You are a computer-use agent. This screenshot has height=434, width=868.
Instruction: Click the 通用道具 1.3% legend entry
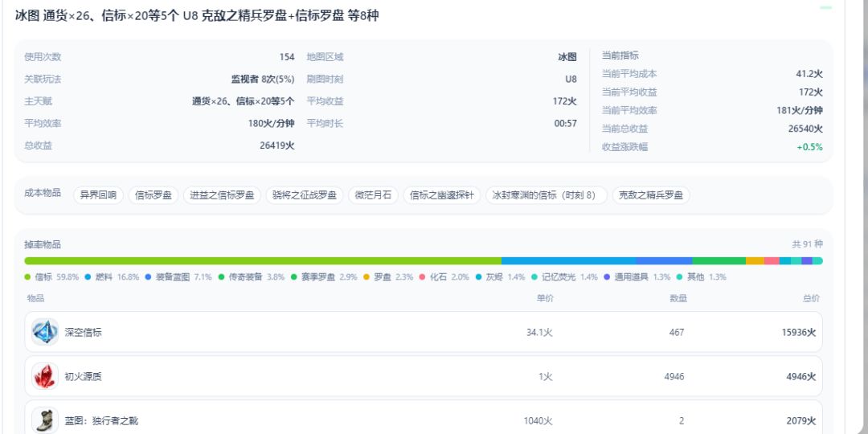(x=637, y=276)
